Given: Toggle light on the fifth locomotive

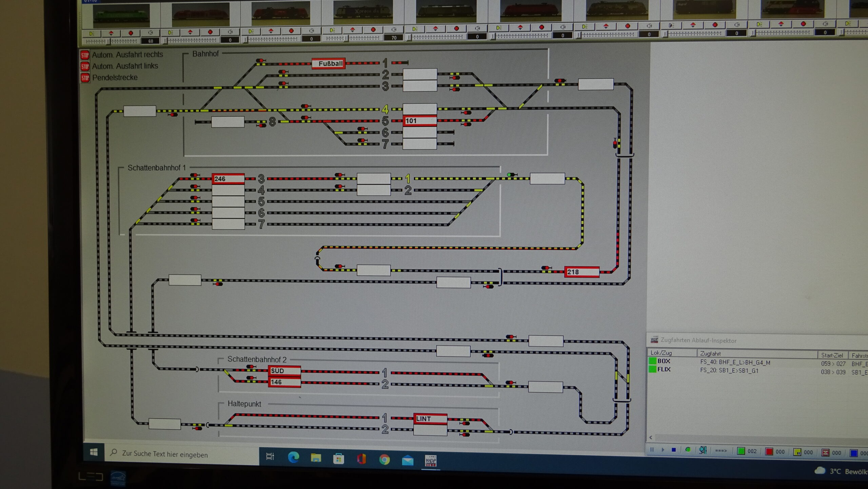Looking at the screenshot, I should [415, 29].
